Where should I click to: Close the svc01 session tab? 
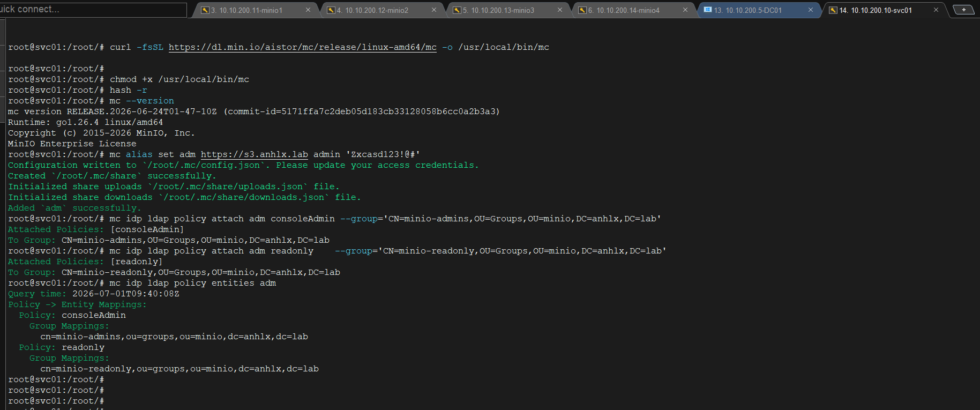(936, 10)
